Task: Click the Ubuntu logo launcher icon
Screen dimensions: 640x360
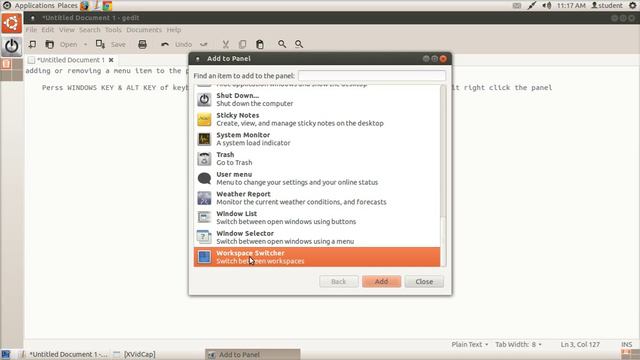Action: point(11,23)
